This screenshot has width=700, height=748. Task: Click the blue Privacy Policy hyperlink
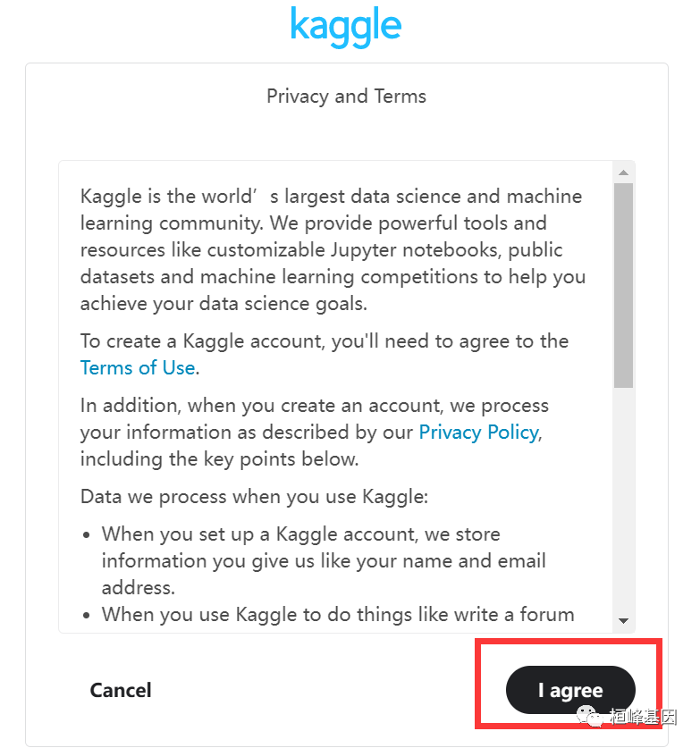coord(478,432)
